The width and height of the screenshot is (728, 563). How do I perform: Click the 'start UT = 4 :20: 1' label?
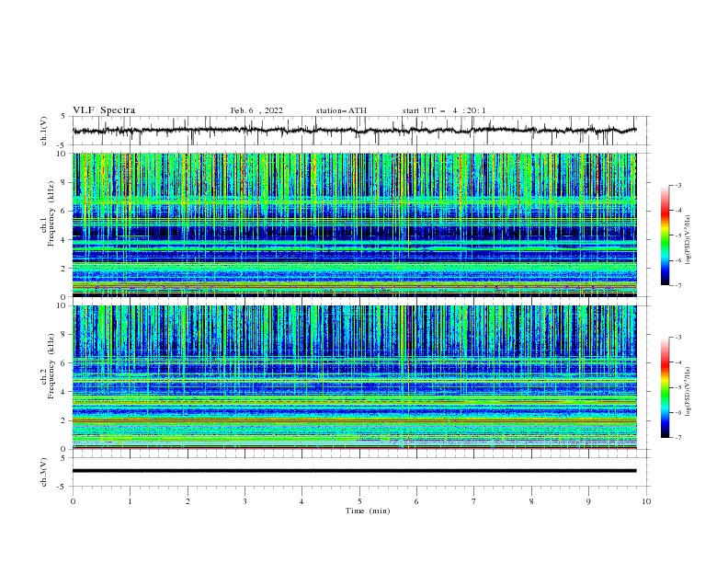pos(444,110)
